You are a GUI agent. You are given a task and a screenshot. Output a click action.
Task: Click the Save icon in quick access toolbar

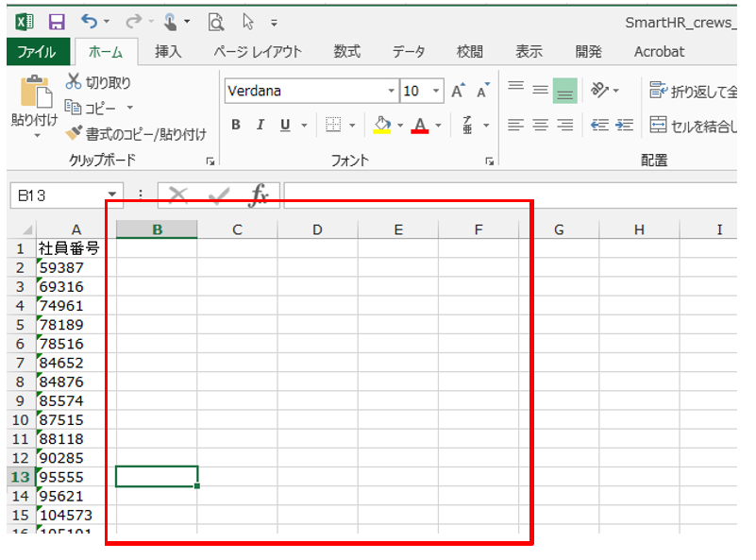coord(57,21)
